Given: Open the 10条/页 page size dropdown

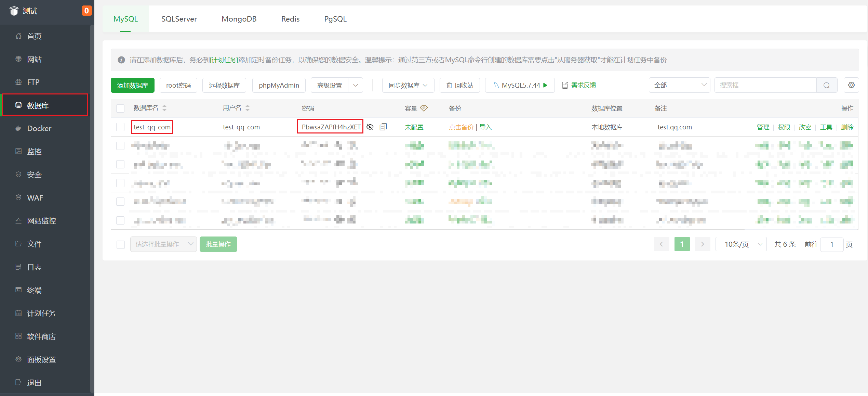Looking at the screenshot, I should coord(741,244).
